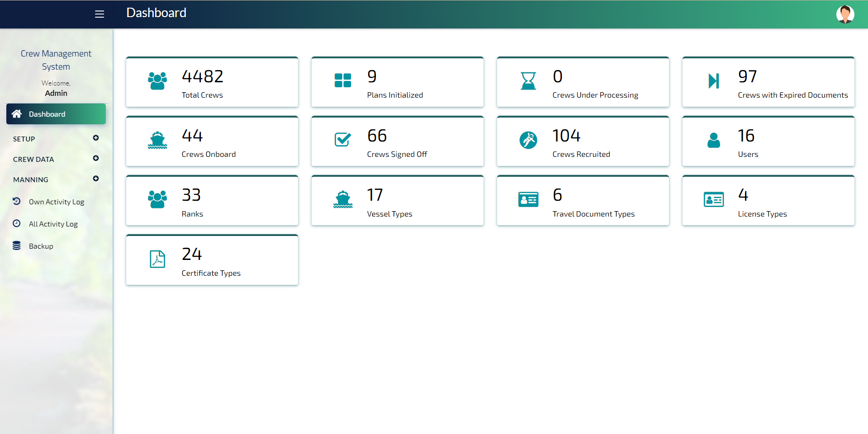Click the Crews Onboard ship icon

(157, 140)
